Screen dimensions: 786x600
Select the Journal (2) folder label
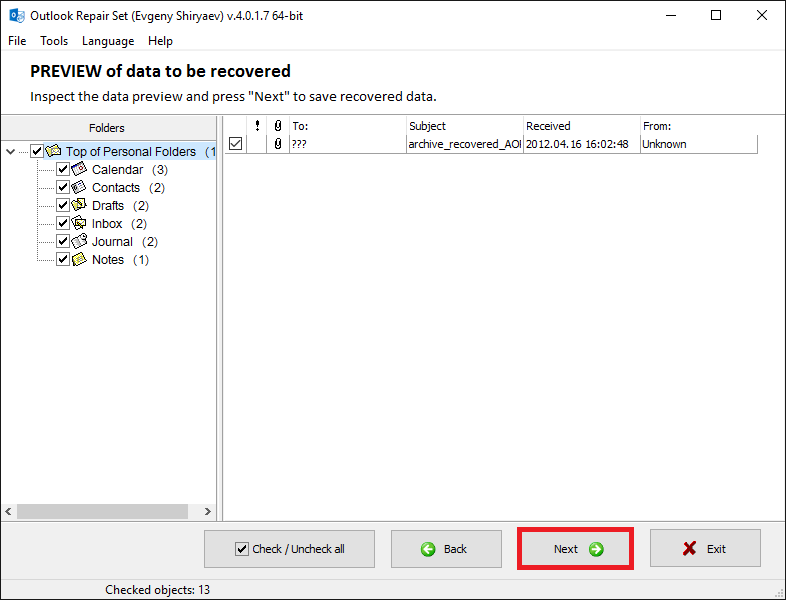(x=125, y=242)
